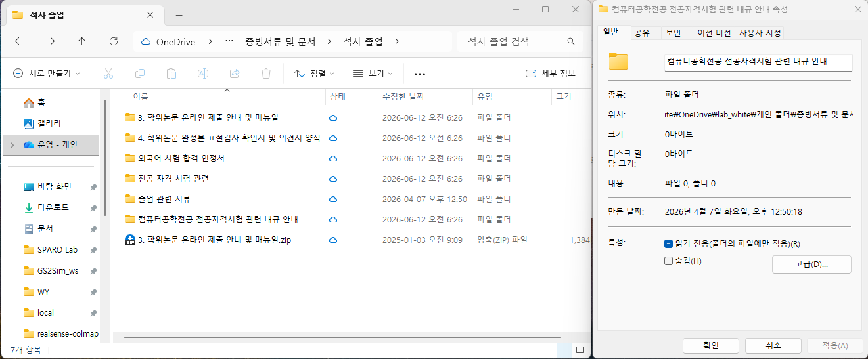The height and width of the screenshot is (359, 868).
Task: Click the Paste clipboard icon in toolbar
Action: (x=171, y=74)
